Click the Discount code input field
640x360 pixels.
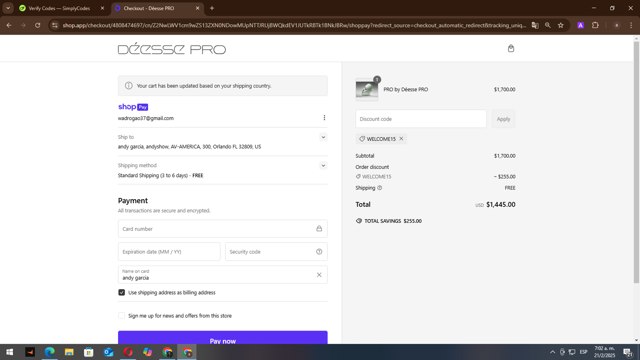pyautogui.click(x=420, y=119)
